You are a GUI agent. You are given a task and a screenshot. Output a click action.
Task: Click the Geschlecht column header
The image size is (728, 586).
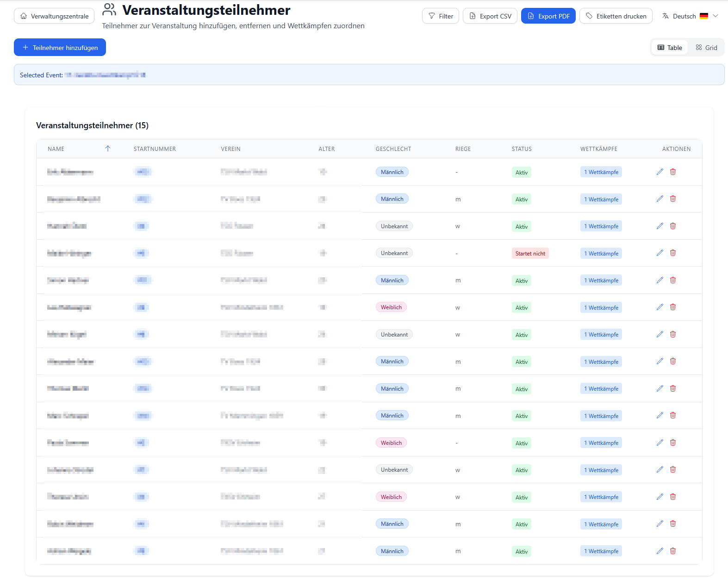pos(393,149)
